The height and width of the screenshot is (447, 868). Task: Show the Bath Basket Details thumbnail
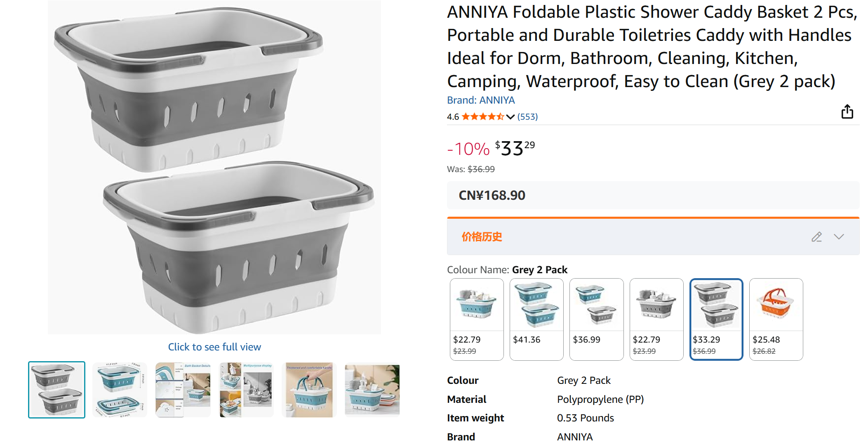click(x=183, y=390)
